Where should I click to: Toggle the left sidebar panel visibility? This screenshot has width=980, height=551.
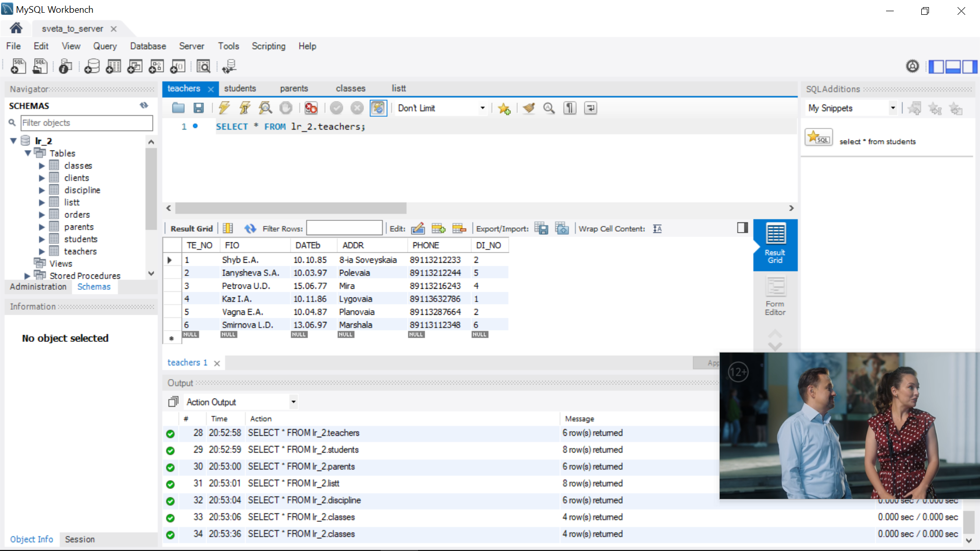click(936, 66)
